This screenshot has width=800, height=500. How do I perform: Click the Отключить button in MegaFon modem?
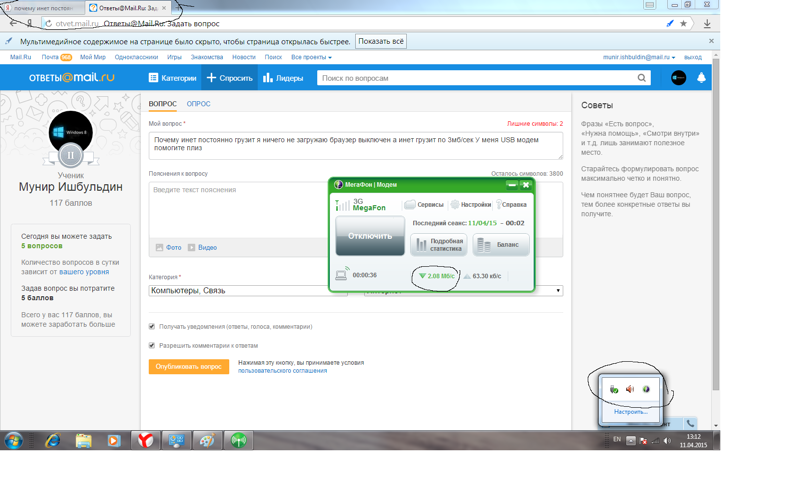point(370,236)
